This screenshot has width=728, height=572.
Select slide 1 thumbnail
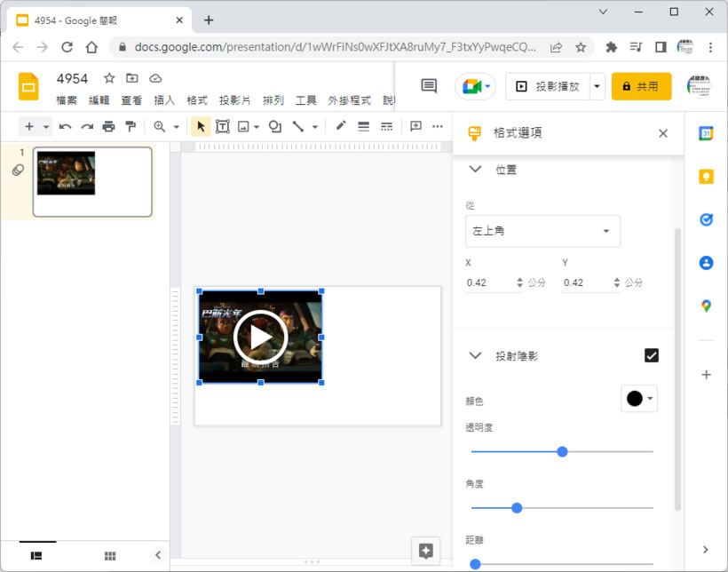(92, 182)
